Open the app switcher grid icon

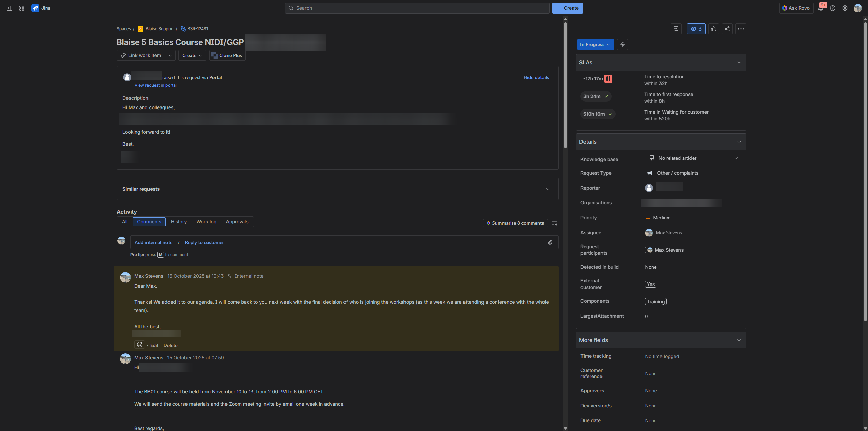coord(22,8)
